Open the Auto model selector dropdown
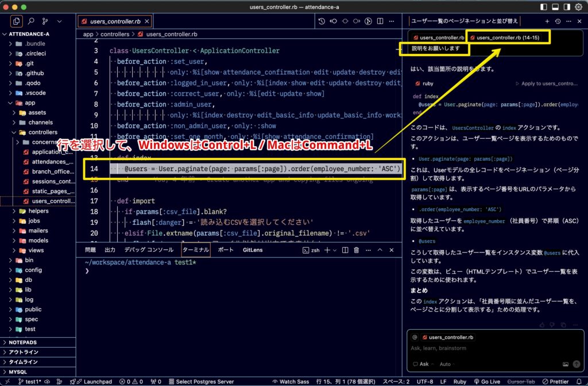This screenshot has height=386, width=588. (x=447, y=364)
